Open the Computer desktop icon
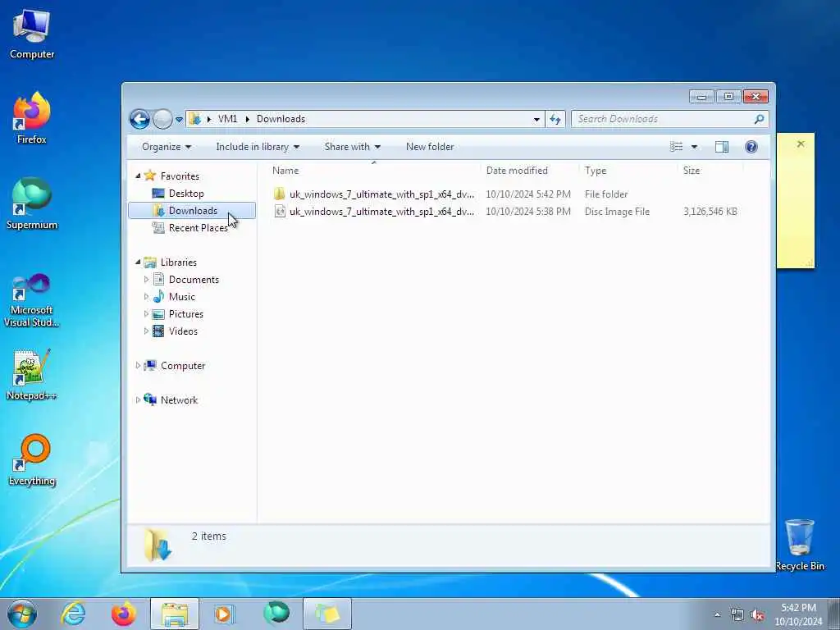This screenshot has width=840, height=630. (32, 34)
